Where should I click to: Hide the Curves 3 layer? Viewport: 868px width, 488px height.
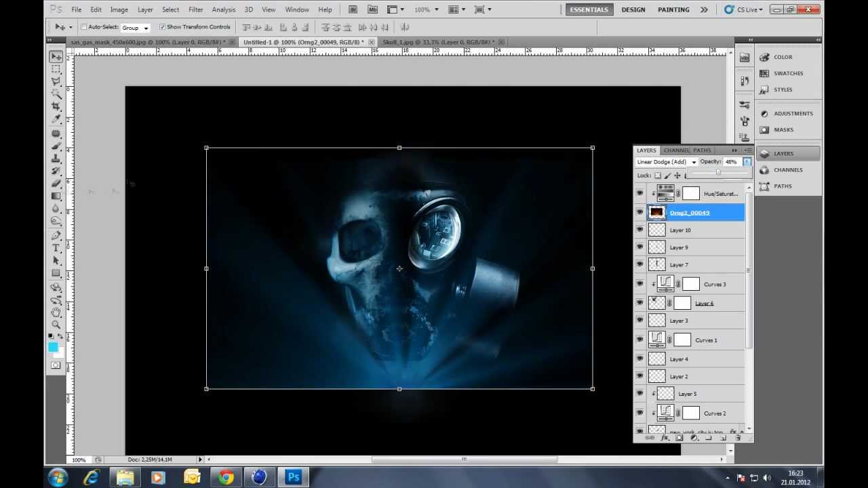[x=639, y=284]
